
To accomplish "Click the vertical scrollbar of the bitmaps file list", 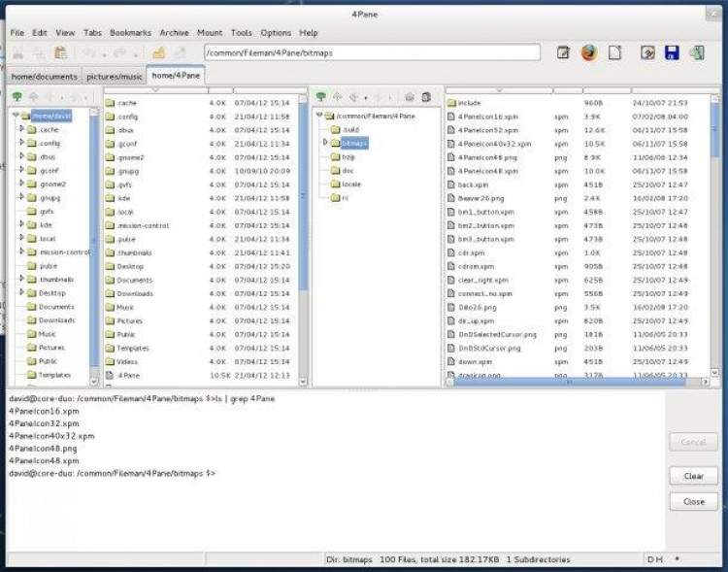I will 714,235.
